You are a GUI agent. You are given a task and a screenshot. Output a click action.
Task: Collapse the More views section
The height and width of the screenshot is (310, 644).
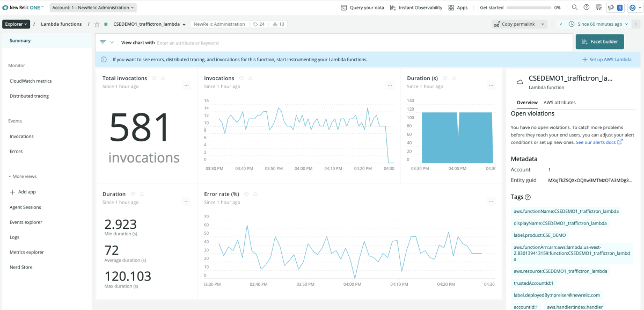[x=22, y=176]
